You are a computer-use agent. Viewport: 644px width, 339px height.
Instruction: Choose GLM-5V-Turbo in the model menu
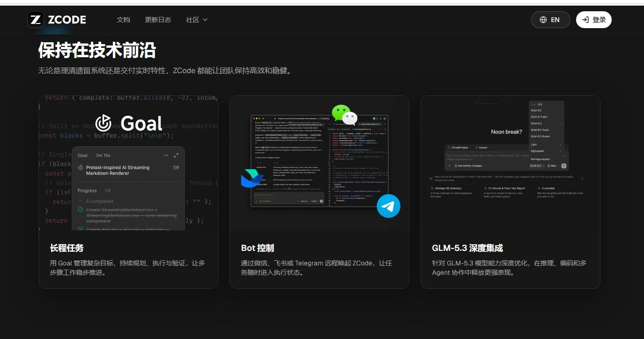click(546, 130)
